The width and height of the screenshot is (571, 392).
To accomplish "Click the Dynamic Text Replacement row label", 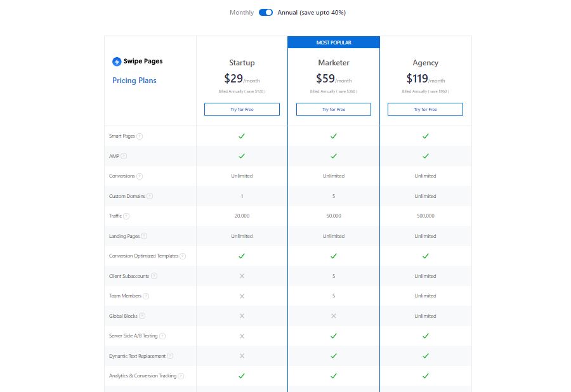I will coord(137,356).
